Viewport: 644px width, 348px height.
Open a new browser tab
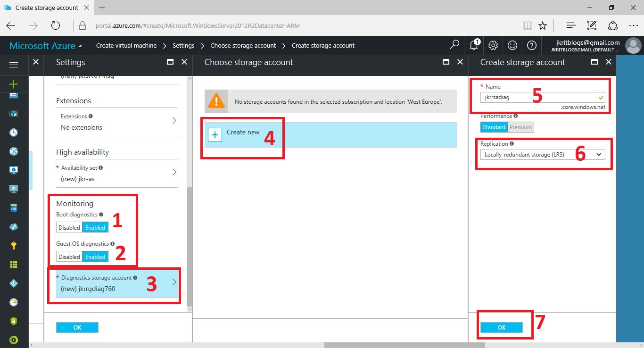[x=102, y=8]
